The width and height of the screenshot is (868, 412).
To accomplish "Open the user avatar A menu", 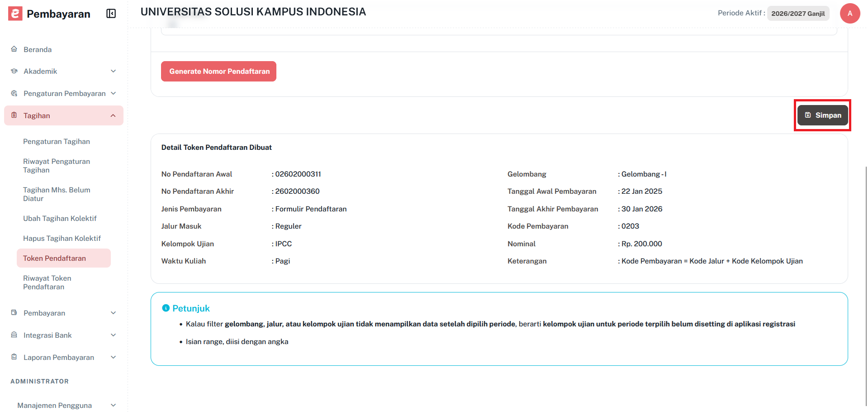I will coord(850,13).
